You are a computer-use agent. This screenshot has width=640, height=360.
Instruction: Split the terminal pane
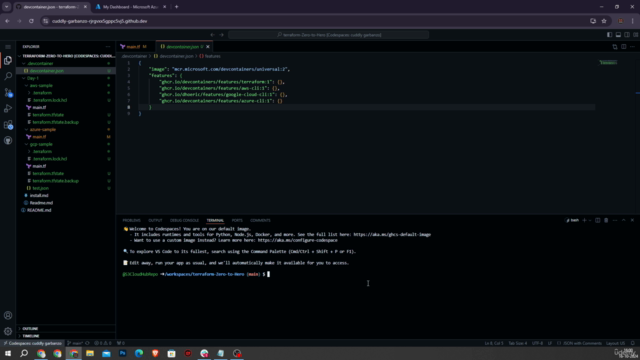tap(598, 220)
